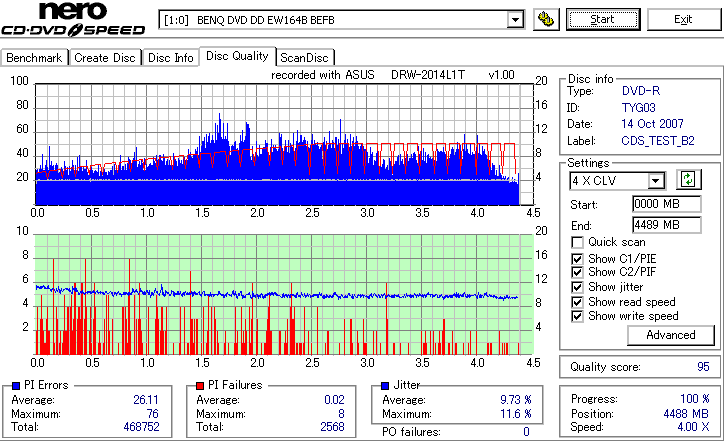Click Jitter average 9.73 %
This screenshot has height=441, width=724.
click(x=516, y=400)
